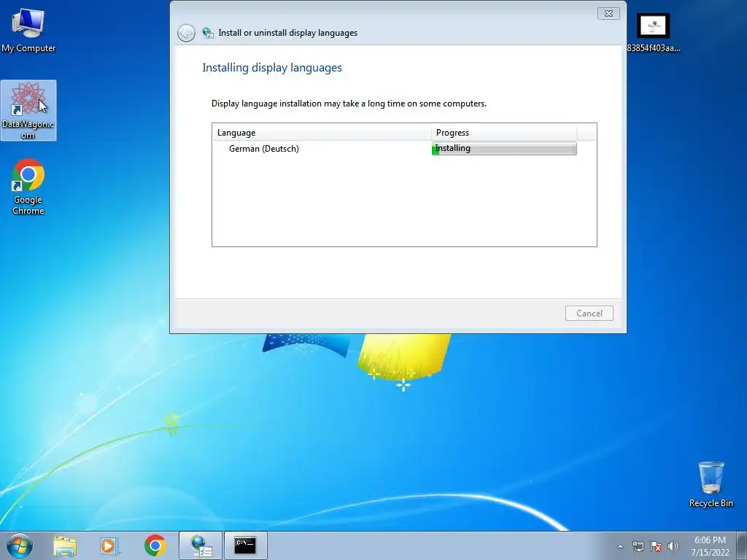This screenshot has height=560, width=747.
Task: Switch to the display languages taskbar item
Action: tap(201, 545)
